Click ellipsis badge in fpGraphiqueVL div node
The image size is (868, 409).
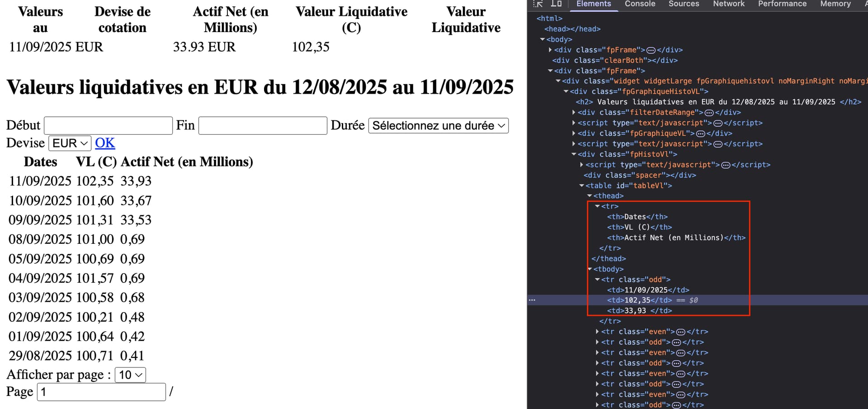(700, 133)
